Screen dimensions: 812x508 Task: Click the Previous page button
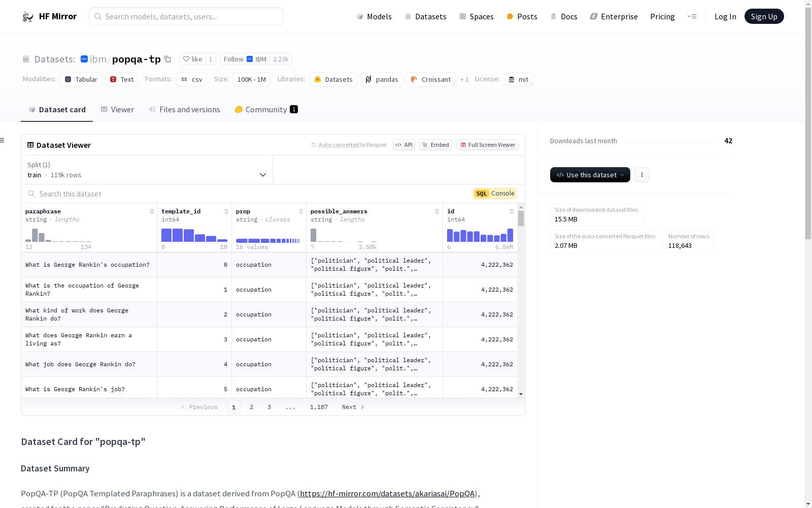199,407
